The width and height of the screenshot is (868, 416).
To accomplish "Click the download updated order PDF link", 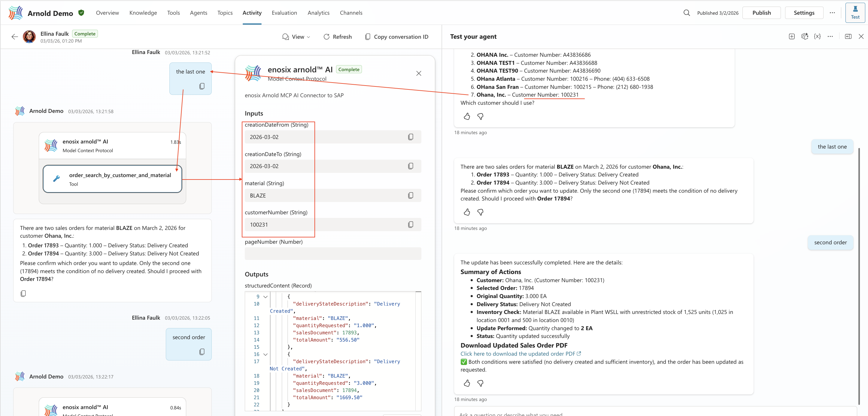I will [x=520, y=354].
